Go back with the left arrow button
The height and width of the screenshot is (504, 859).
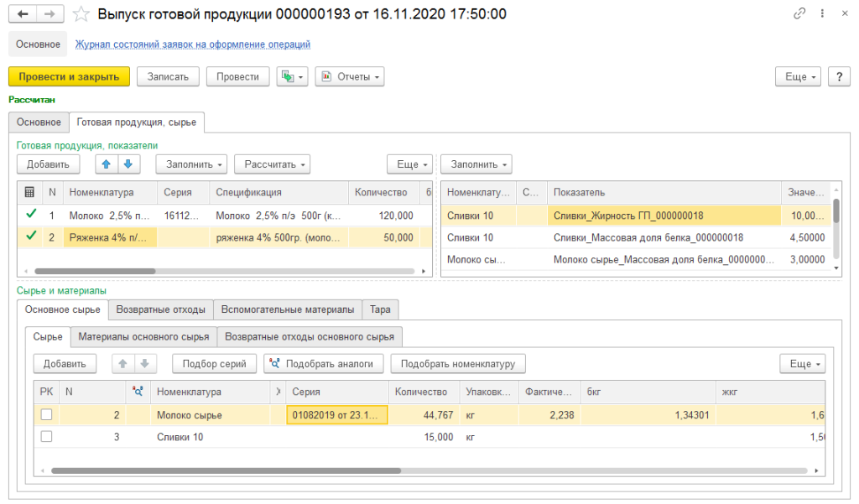coord(23,13)
